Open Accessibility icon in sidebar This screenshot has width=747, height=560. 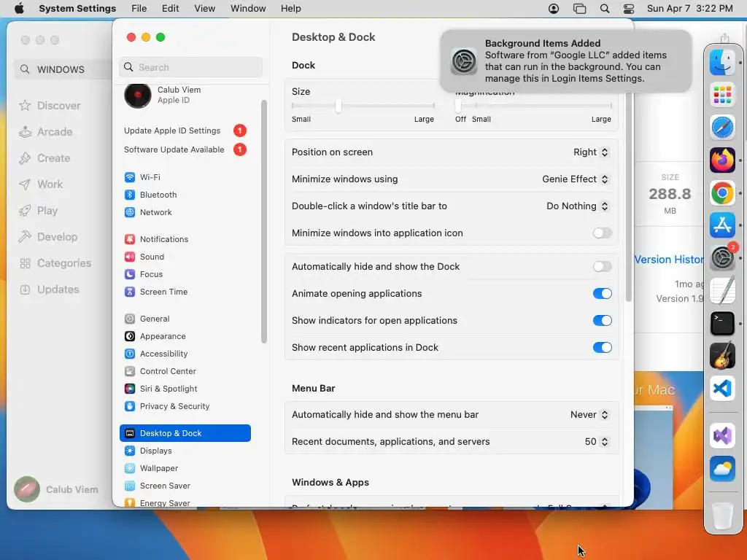130,354
